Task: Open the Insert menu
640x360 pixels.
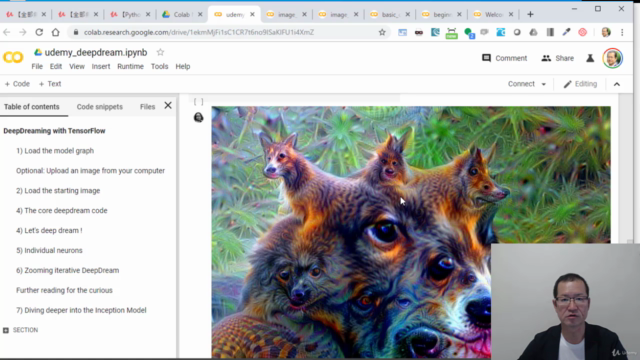Action: 101,66
